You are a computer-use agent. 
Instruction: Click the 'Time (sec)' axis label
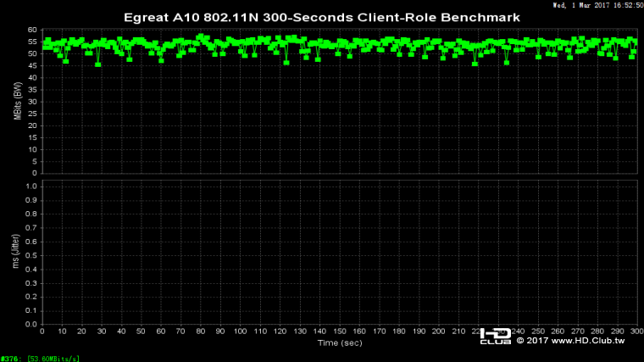[339, 343]
